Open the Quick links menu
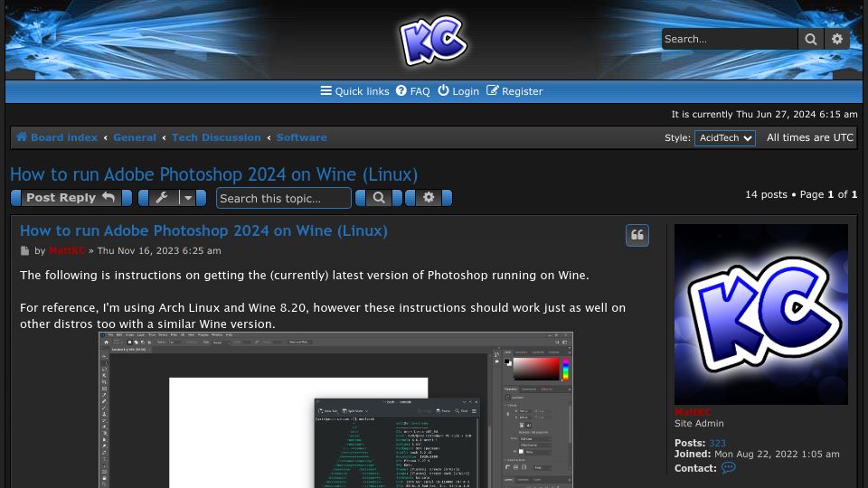The image size is (868, 488). coord(354,91)
